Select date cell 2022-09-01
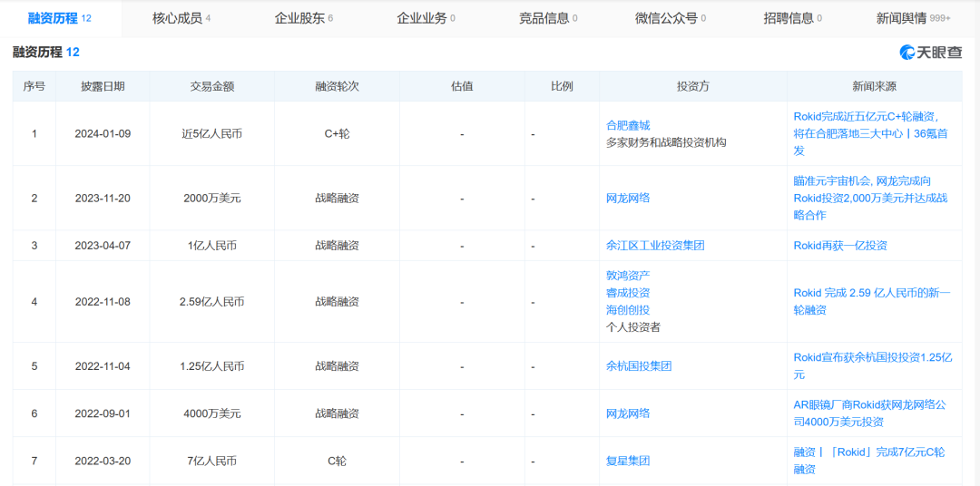This screenshot has height=486, width=980. point(103,413)
